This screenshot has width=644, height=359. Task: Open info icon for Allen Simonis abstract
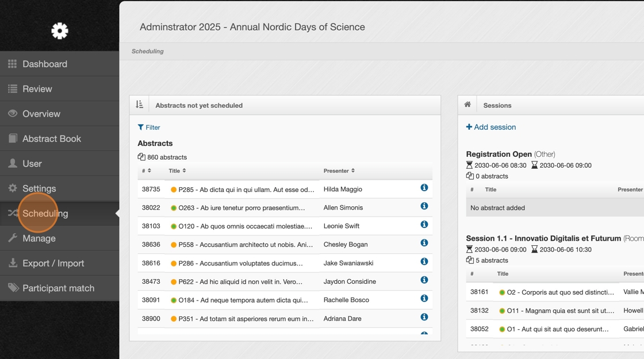click(x=424, y=206)
